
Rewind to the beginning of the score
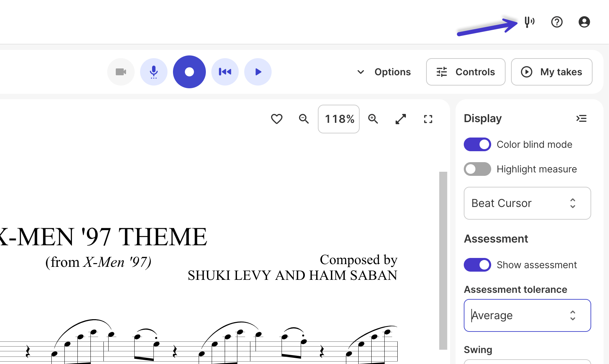tap(225, 72)
